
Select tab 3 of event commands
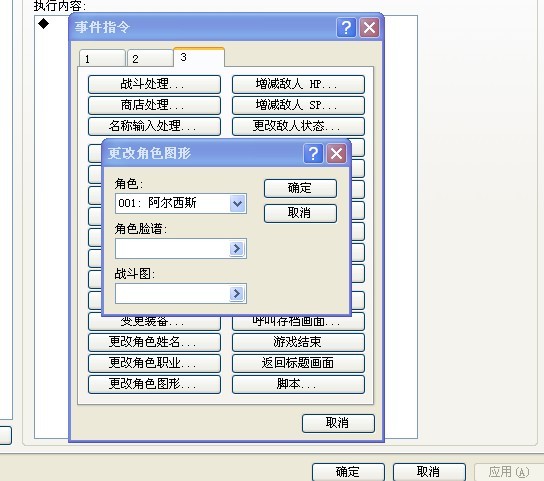click(199, 57)
